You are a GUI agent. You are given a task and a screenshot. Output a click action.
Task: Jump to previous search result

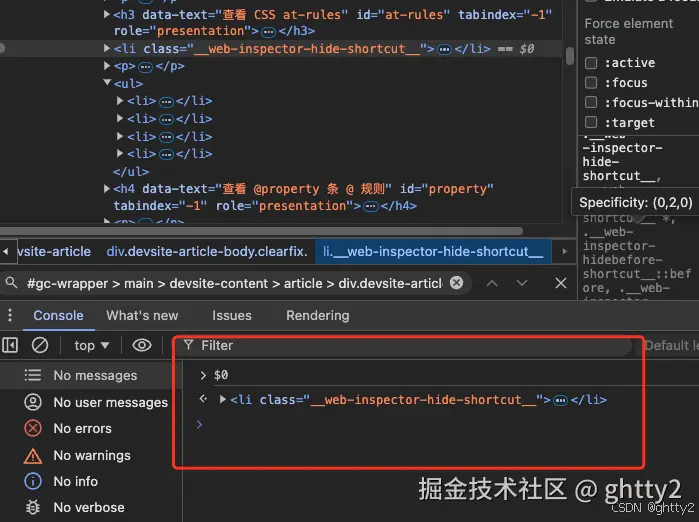[x=492, y=283]
